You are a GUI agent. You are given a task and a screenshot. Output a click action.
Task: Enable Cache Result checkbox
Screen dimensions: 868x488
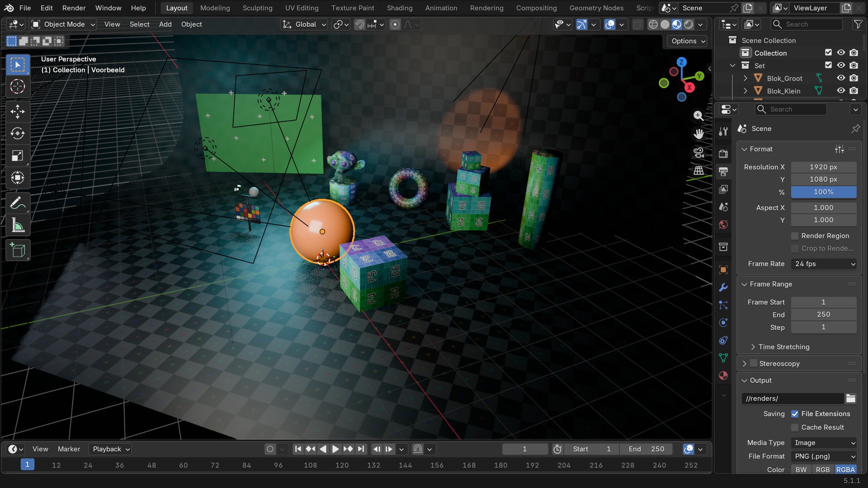pyautogui.click(x=795, y=427)
